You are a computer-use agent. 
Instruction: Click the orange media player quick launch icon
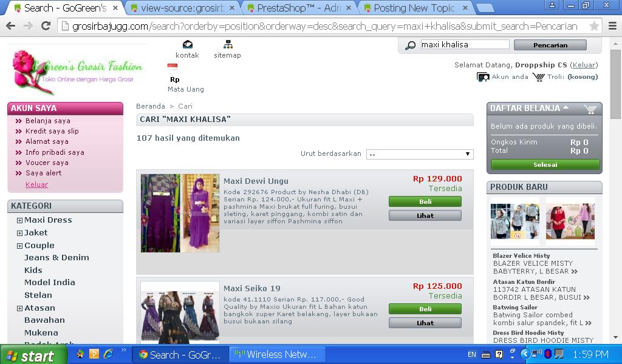click(x=94, y=354)
